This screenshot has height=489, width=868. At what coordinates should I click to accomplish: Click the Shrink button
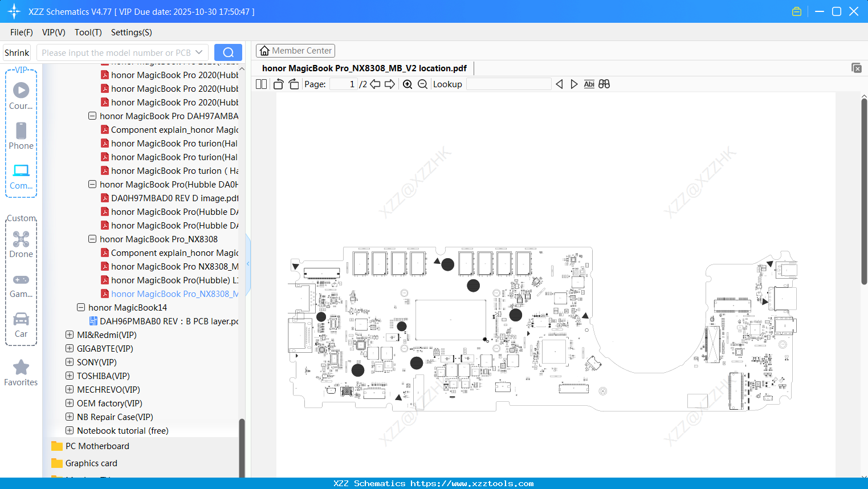click(x=17, y=52)
